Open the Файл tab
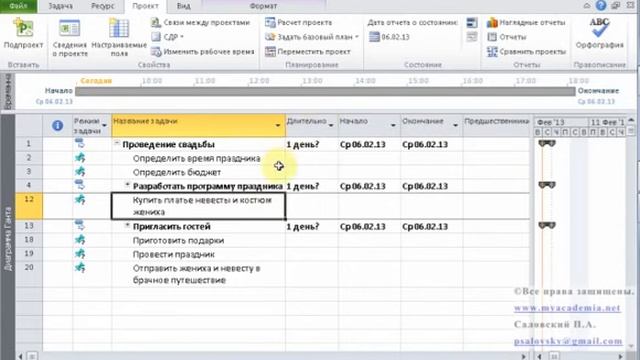The width and height of the screenshot is (640, 360). [x=18, y=6]
